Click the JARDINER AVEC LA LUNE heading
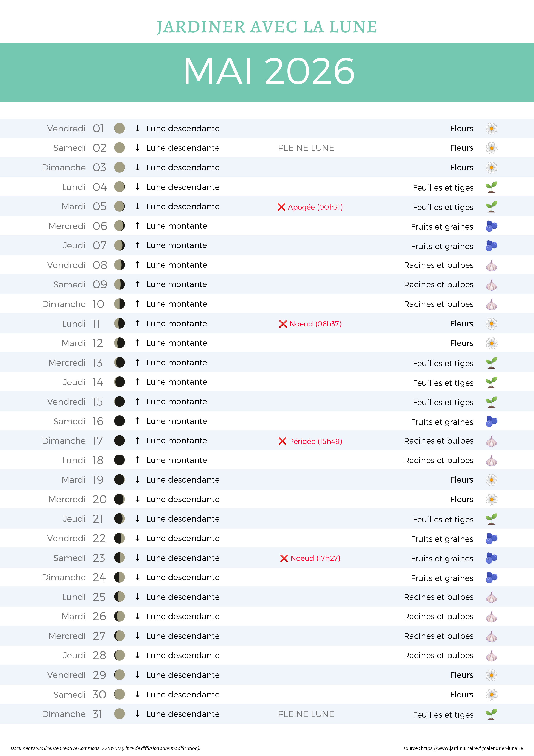 pyautogui.click(x=267, y=27)
